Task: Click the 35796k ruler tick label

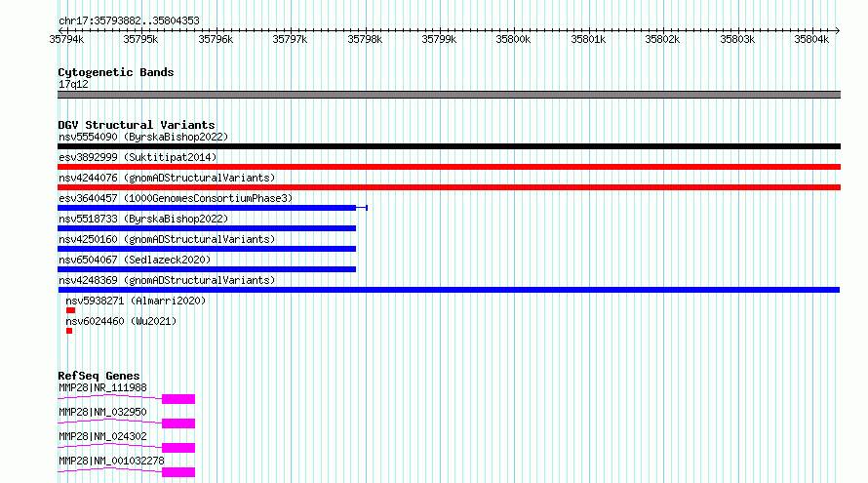Action: pos(216,40)
